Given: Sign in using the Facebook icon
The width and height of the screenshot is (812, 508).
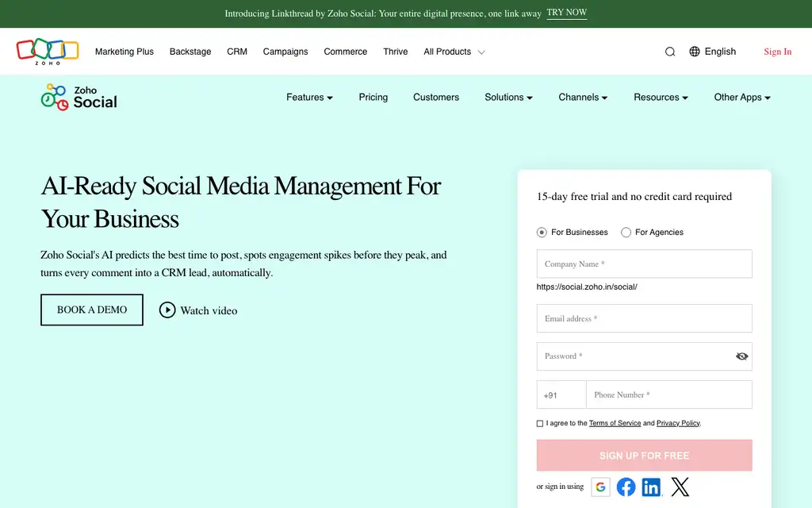Looking at the screenshot, I should tap(626, 487).
